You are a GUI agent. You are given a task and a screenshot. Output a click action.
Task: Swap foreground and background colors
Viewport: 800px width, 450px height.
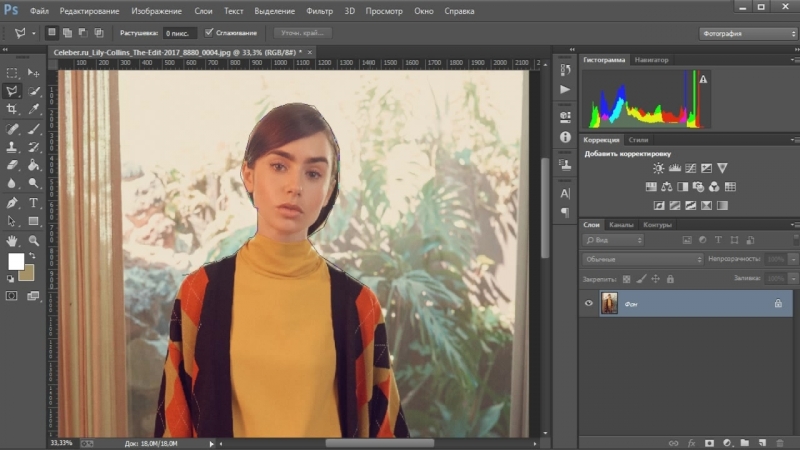coord(32,255)
